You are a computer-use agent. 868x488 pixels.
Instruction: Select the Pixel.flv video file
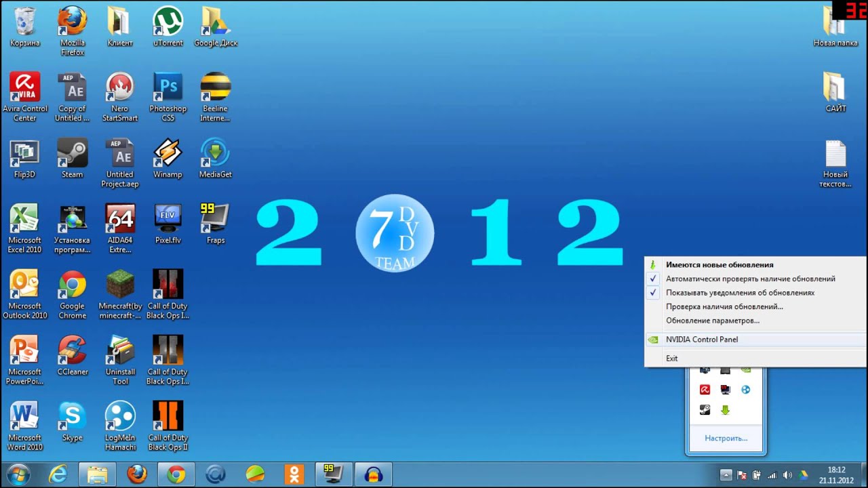coord(167,224)
